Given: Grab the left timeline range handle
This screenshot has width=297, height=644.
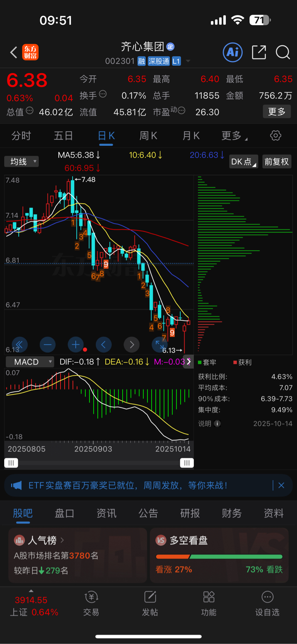Looking at the screenshot, I should [11, 463].
